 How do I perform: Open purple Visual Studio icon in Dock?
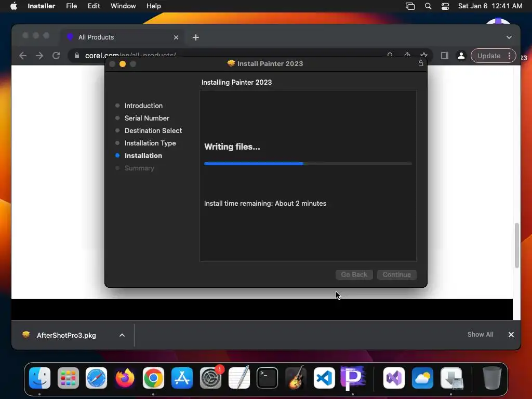tap(394, 378)
